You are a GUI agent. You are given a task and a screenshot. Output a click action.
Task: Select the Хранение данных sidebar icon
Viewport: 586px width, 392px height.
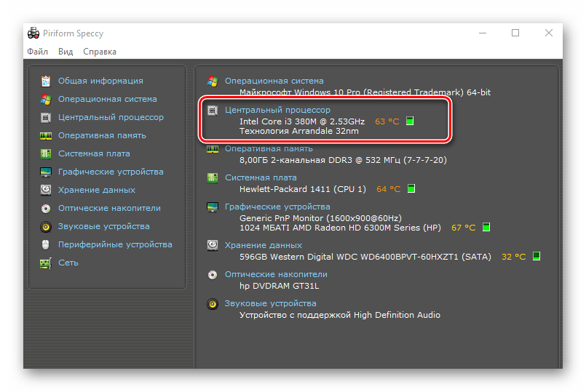46,190
